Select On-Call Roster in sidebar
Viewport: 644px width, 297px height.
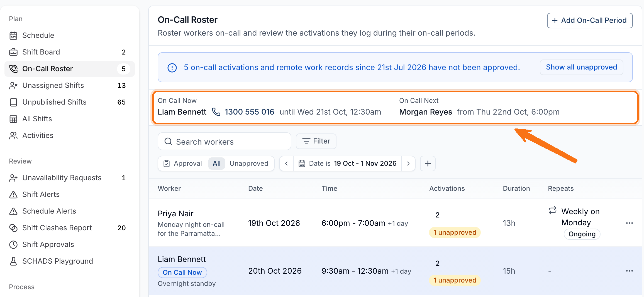coord(70,69)
